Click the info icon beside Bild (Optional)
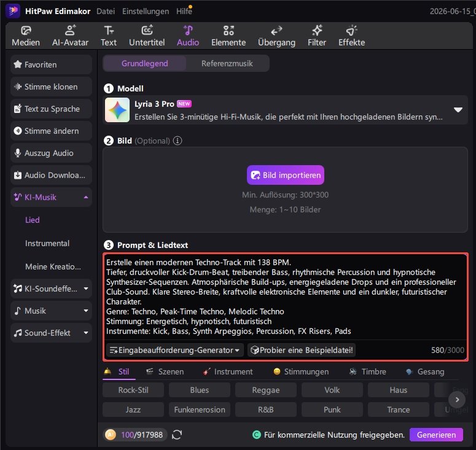This screenshot has height=450, width=476. [178, 141]
